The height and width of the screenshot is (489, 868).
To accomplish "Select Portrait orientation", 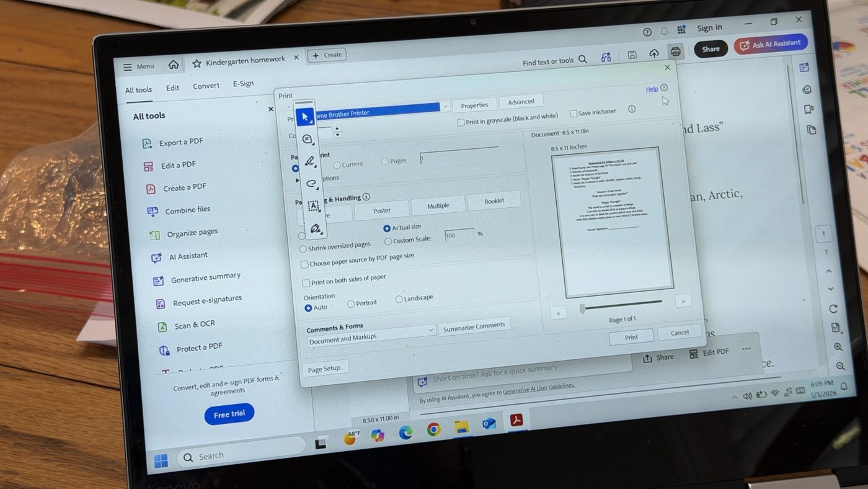I will click(x=351, y=304).
